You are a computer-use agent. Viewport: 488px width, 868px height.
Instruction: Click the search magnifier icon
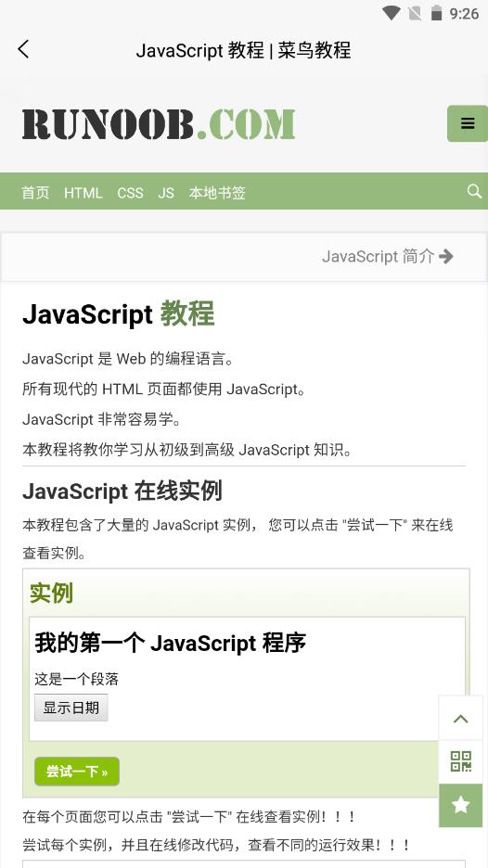coord(474,192)
